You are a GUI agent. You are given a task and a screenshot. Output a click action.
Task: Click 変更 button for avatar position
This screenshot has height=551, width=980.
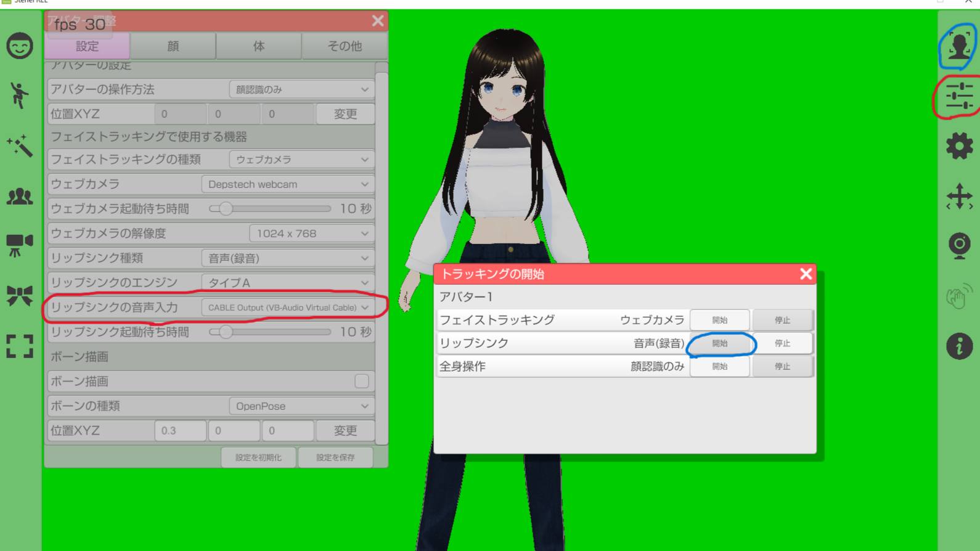[345, 114]
